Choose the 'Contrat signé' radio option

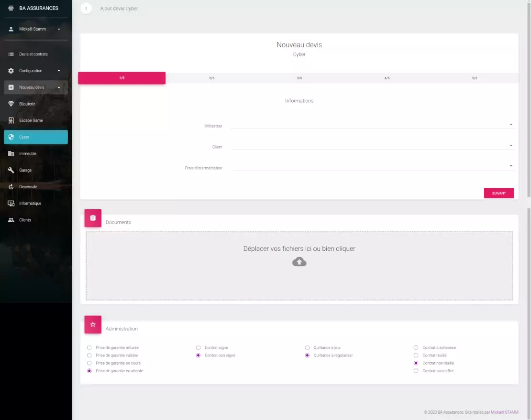(x=199, y=348)
